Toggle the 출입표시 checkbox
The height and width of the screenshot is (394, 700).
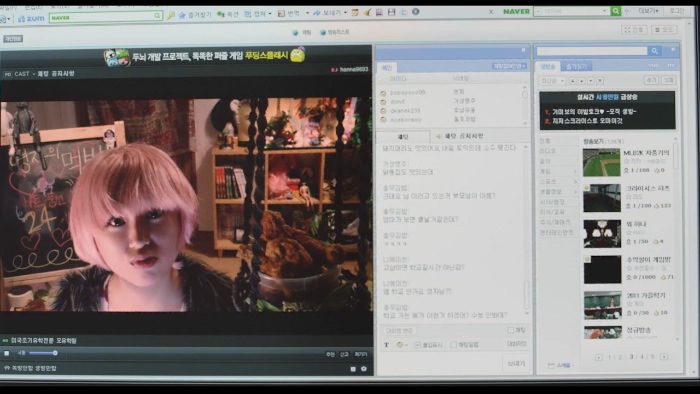(x=417, y=344)
